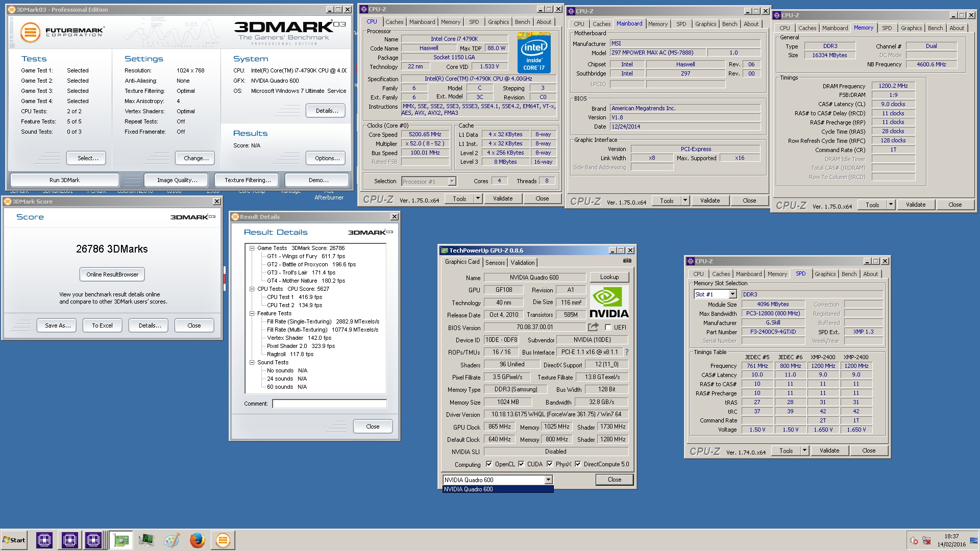The width and height of the screenshot is (980, 551).
Task: Open Tools dropdown arrow in SPD CPU-Z window
Action: [x=804, y=450]
